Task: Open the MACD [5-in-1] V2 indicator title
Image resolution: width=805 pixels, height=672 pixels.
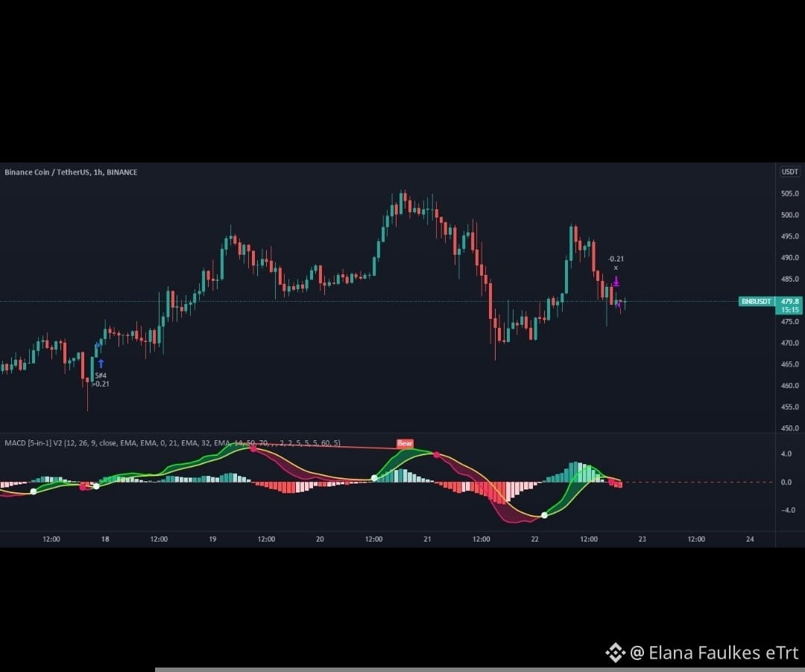Action: (172, 443)
